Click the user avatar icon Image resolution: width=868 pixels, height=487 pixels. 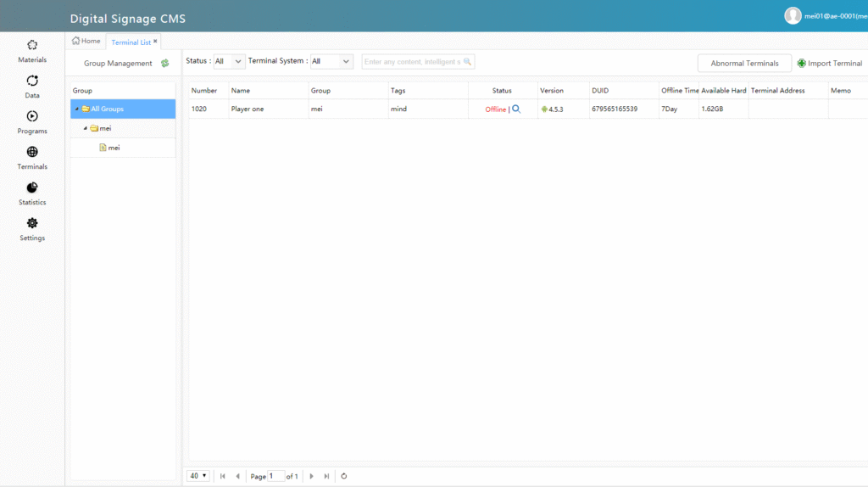[793, 16]
